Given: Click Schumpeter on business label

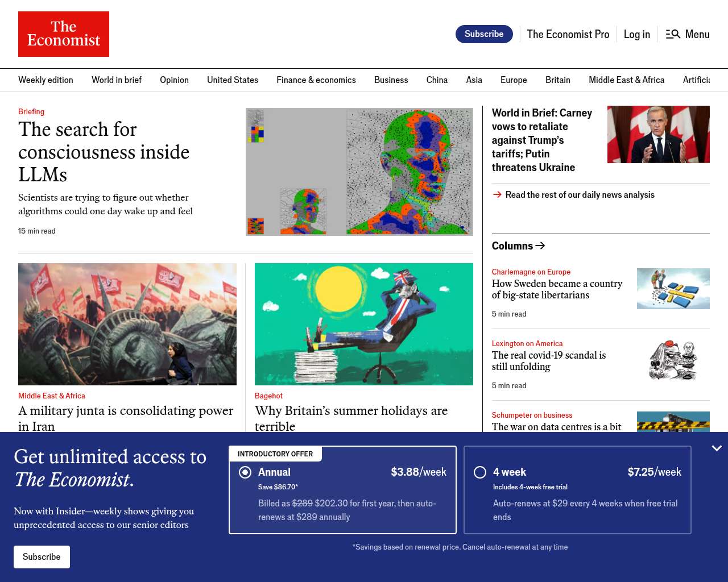Looking at the screenshot, I should click(532, 415).
